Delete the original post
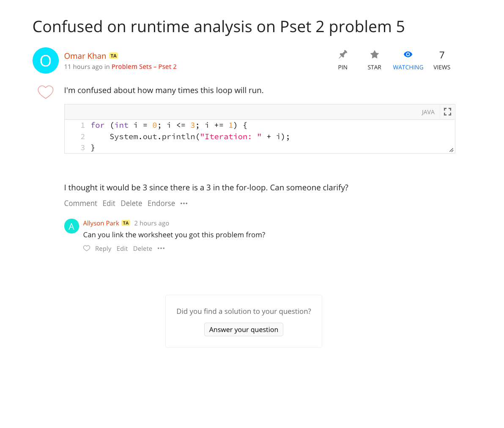 [x=131, y=203]
